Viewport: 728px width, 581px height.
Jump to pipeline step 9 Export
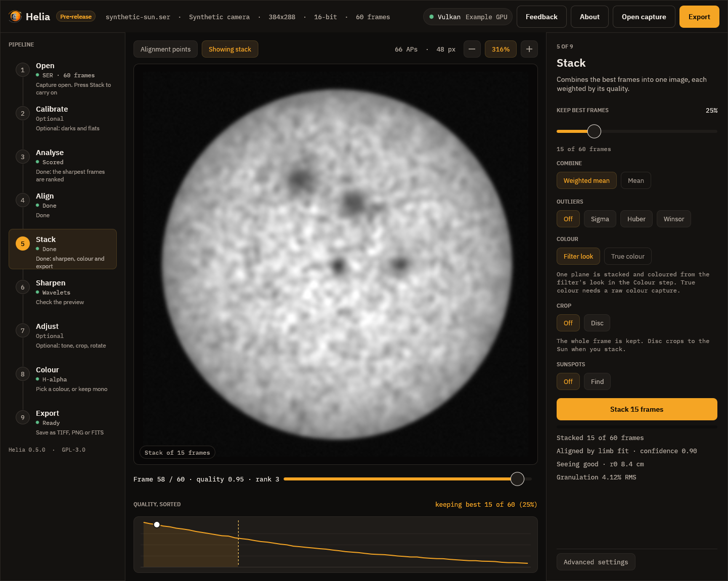click(63, 423)
